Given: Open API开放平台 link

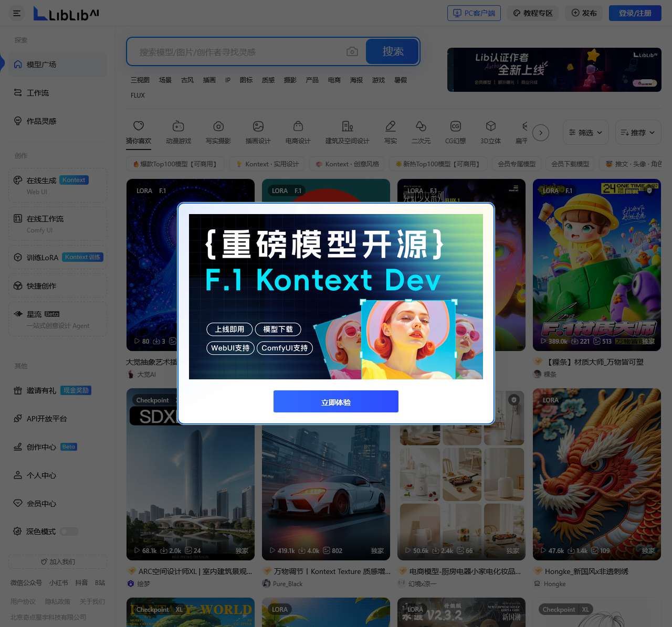Looking at the screenshot, I should 58,419.
